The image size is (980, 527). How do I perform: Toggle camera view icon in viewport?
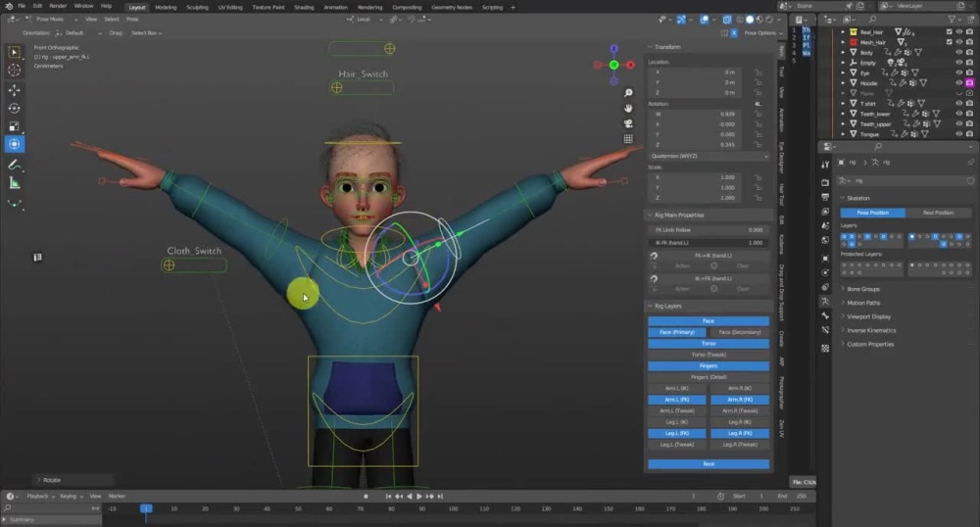click(x=628, y=123)
